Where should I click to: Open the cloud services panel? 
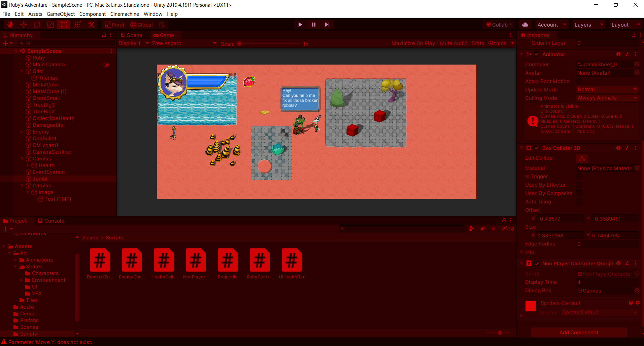525,25
